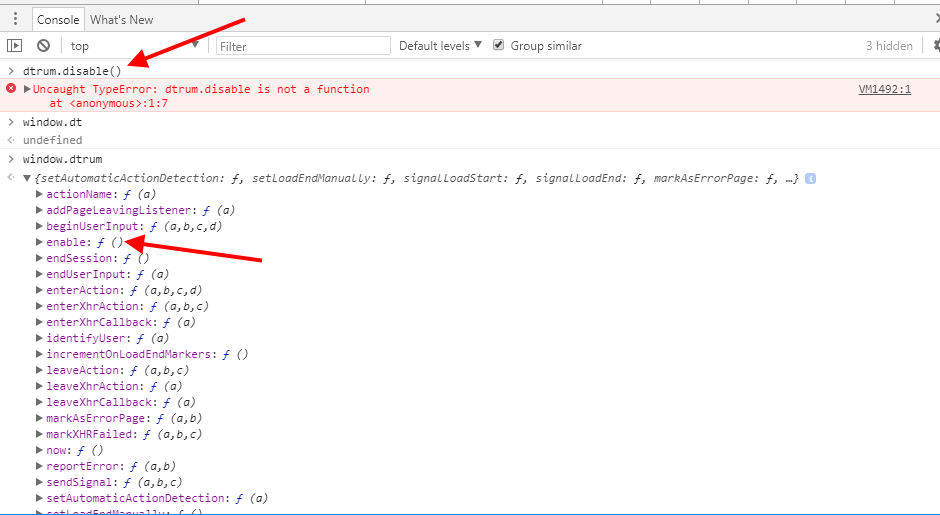Open the VM1492:1 source link

884,89
